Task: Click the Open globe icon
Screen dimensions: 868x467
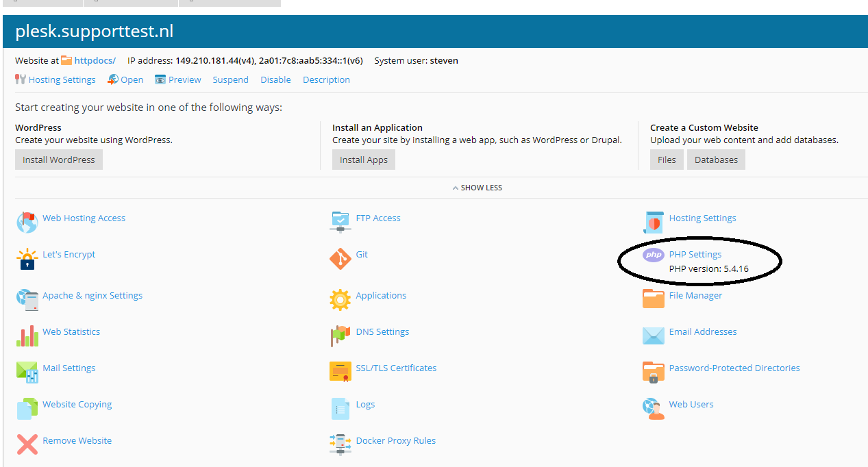Action: (113, 79)
